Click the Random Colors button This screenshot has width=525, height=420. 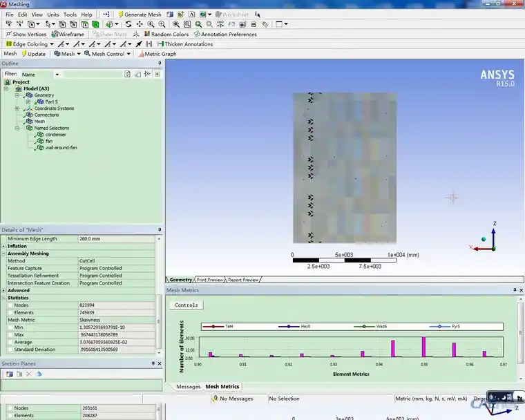coord(166,34)
